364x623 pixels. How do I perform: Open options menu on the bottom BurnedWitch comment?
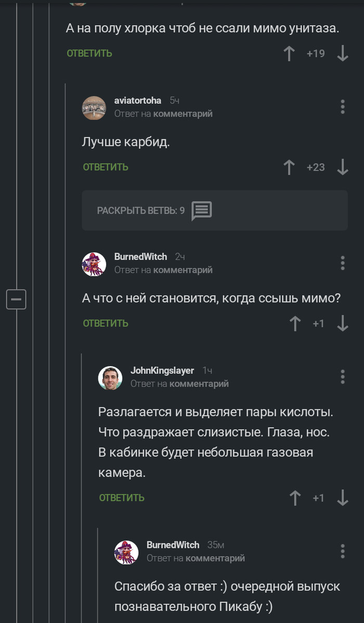point(342,551)
